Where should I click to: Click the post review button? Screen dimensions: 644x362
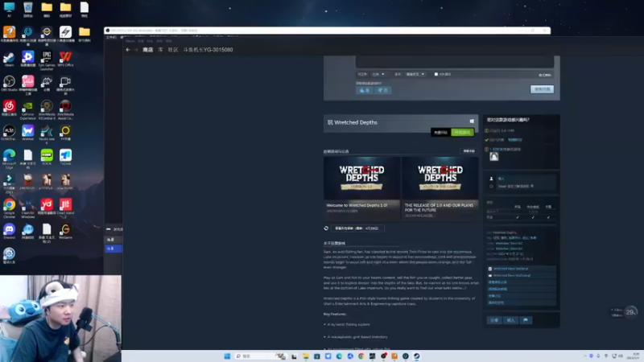click(542, 89)
